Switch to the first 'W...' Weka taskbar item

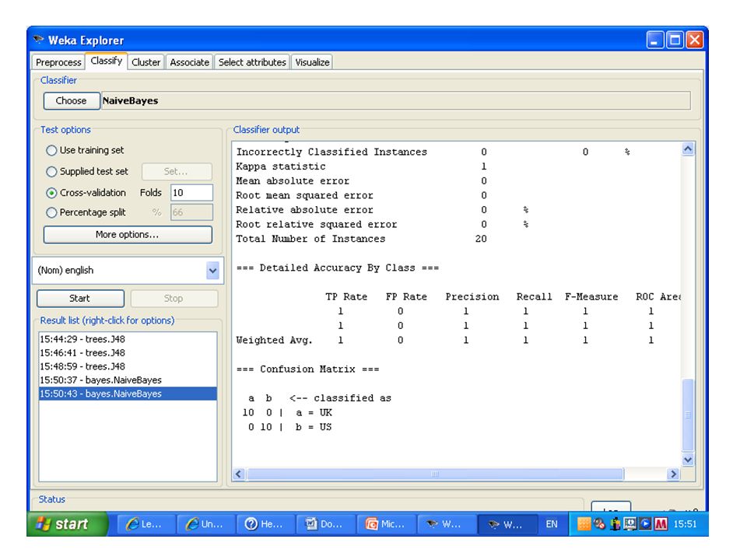(x=445, y=523)
